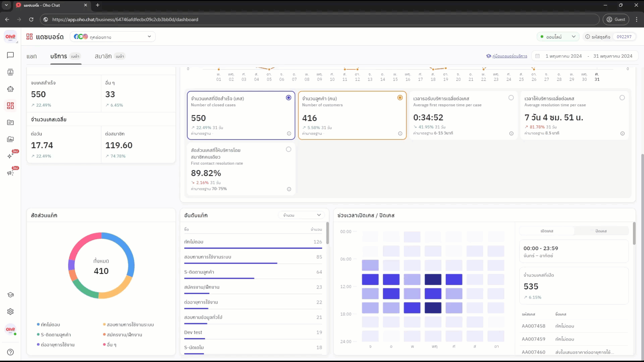Image resolution: width=644 pixels, height=362 pixels.
Task: Select the number of customers radio button
Action: [400, 98]
